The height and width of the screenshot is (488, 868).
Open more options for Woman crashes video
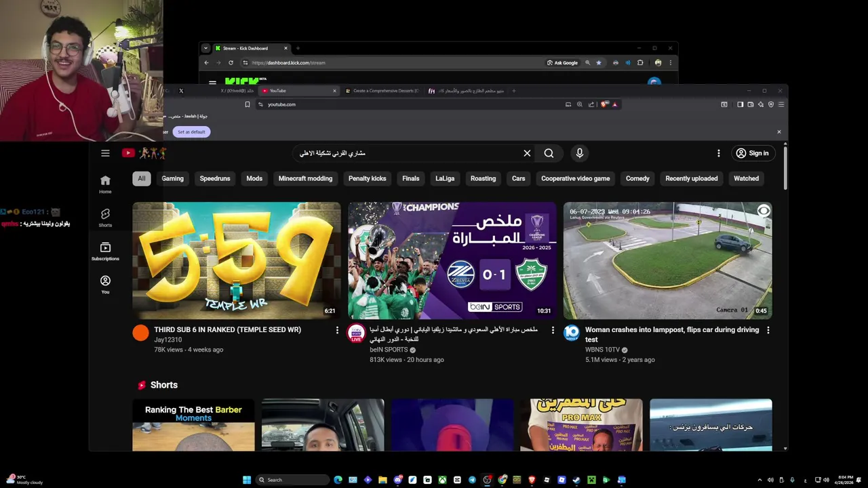pyautogui.click(x=768, y=330)
